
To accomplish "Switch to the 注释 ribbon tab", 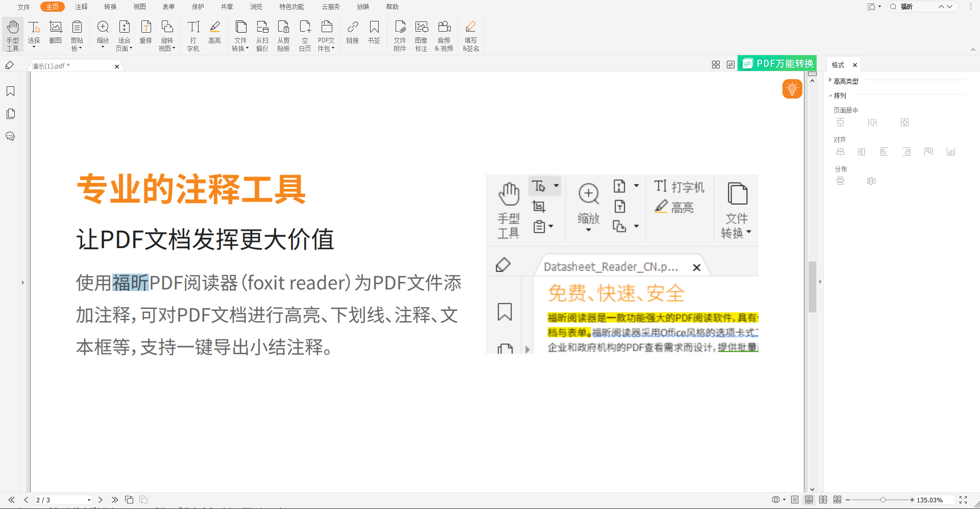I will pyautogui.click(x=80, y=7).
